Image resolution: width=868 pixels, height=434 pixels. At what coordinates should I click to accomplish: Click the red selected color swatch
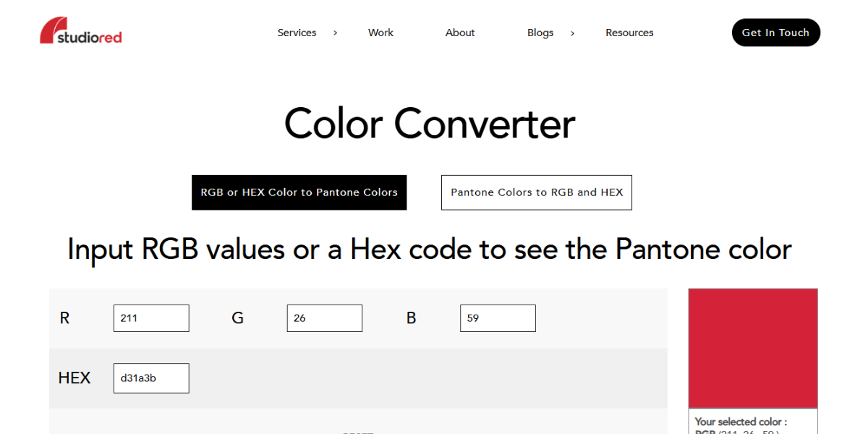752,348
